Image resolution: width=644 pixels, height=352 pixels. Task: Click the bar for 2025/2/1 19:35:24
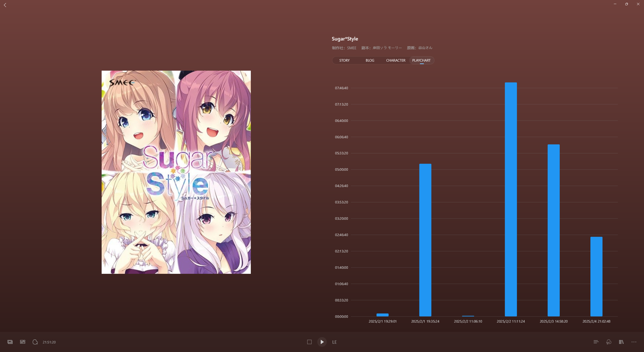click(425, 240)
